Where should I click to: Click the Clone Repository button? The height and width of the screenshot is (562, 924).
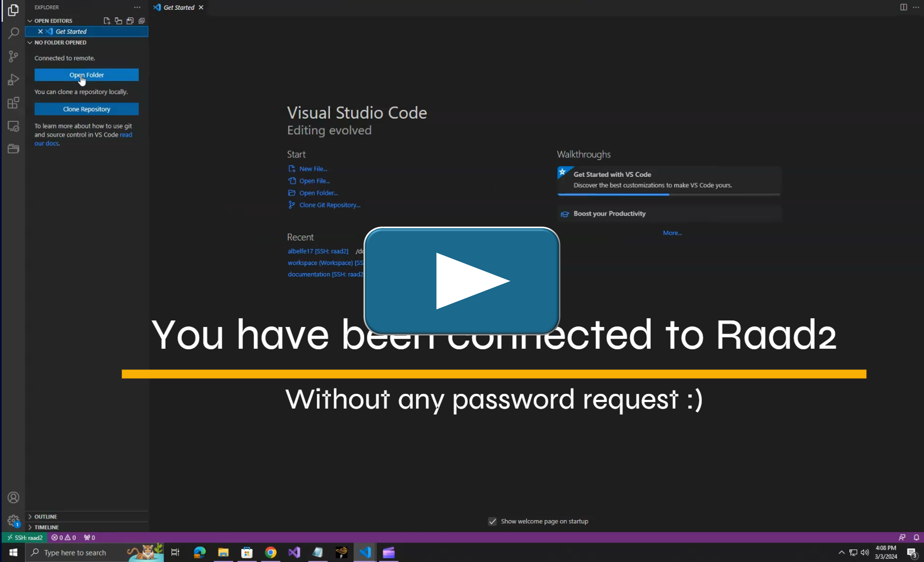pos(86,109)
